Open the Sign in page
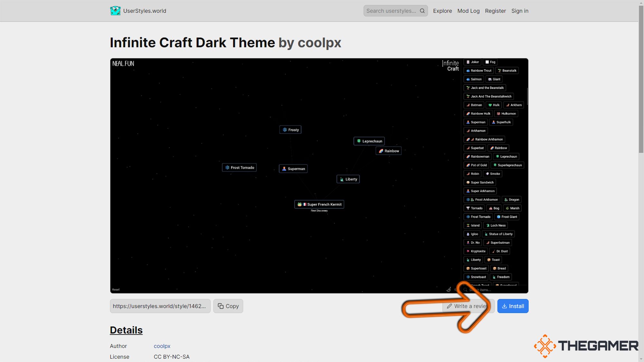Viewport: 644px width, 362px height. tap(520, 11)
